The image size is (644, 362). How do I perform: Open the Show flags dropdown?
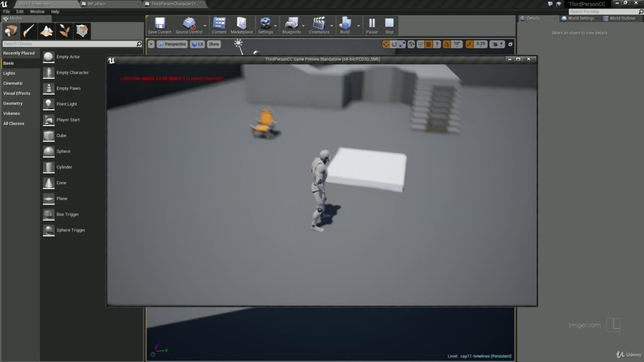click(213, 44)
